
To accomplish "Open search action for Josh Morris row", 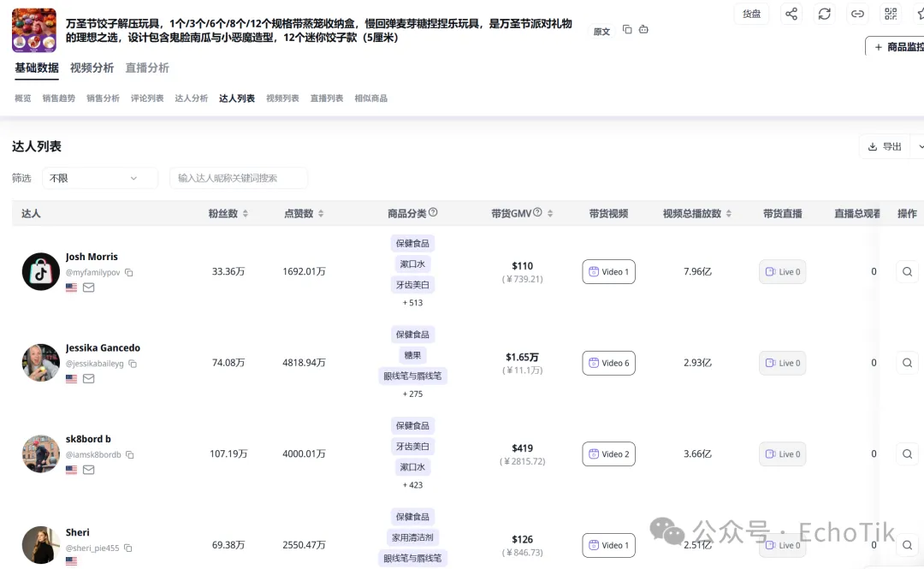I will point(908,272).
